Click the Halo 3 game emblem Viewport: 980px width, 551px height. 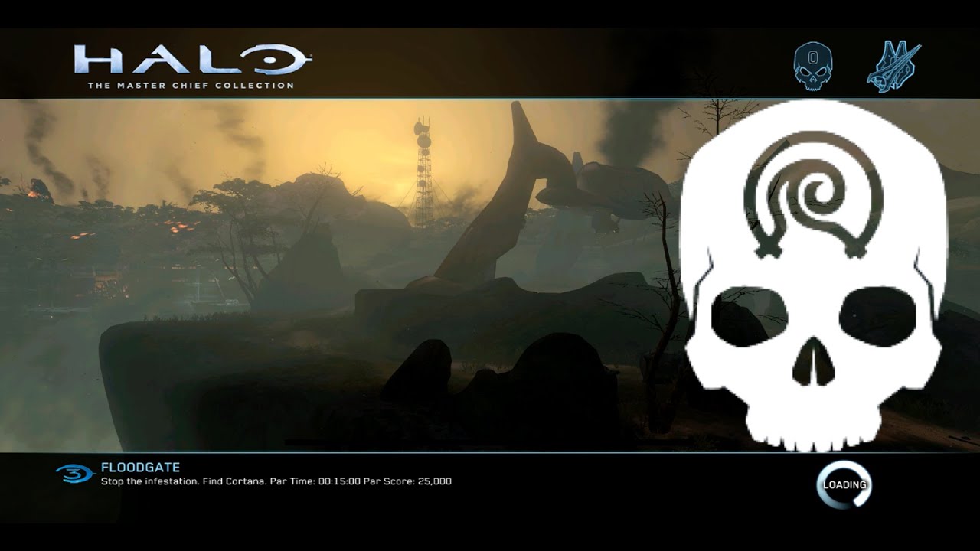pyautogui.click(x=74, y=474)
